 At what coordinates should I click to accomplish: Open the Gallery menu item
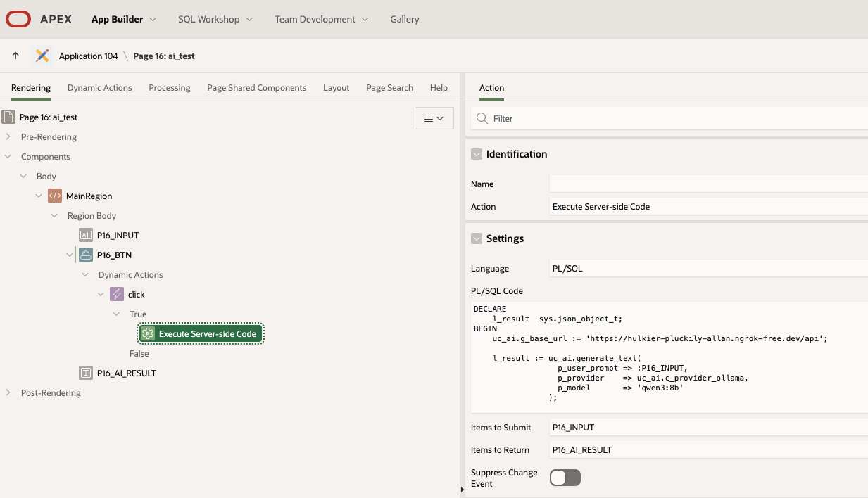coord(405,20)
